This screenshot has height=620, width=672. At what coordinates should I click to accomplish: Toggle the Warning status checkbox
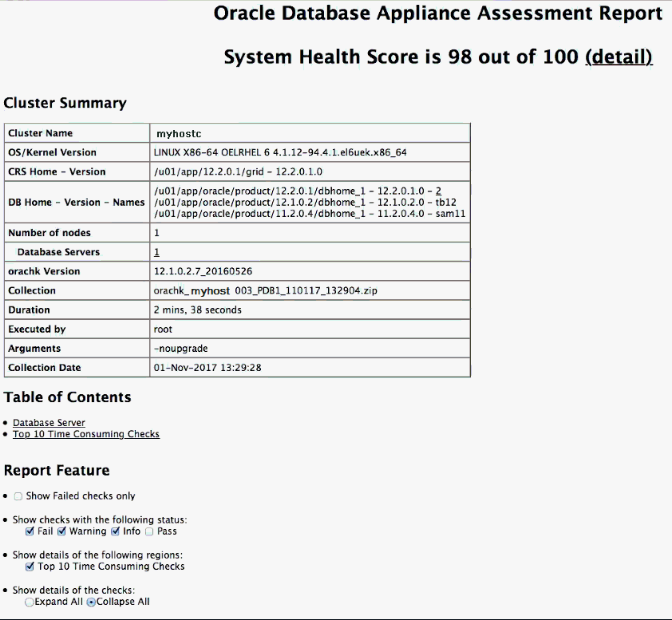tap(61, 531)
